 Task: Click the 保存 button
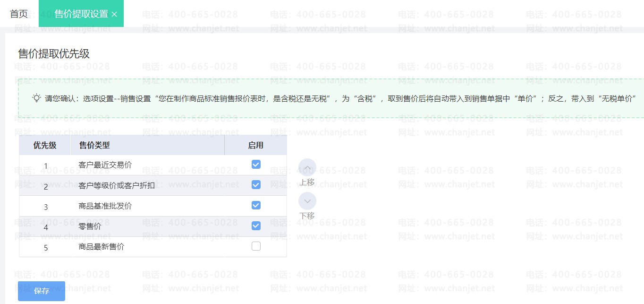tap(42, 291)
